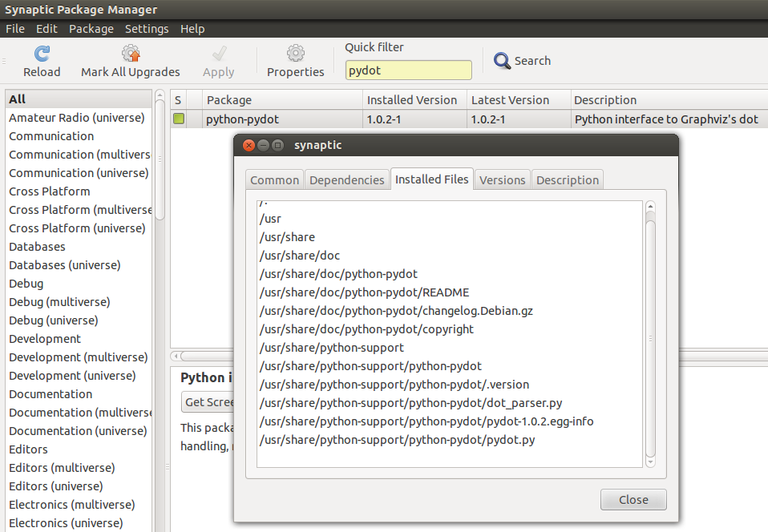
Task: Toggle python-pydot status checkbox
Action: coord(179,119)
